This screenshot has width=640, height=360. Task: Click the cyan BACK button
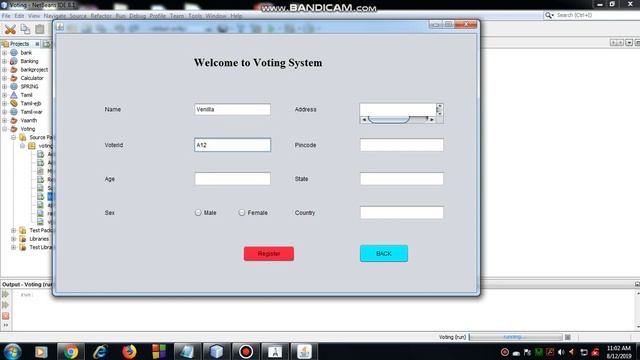coord(384,253)
